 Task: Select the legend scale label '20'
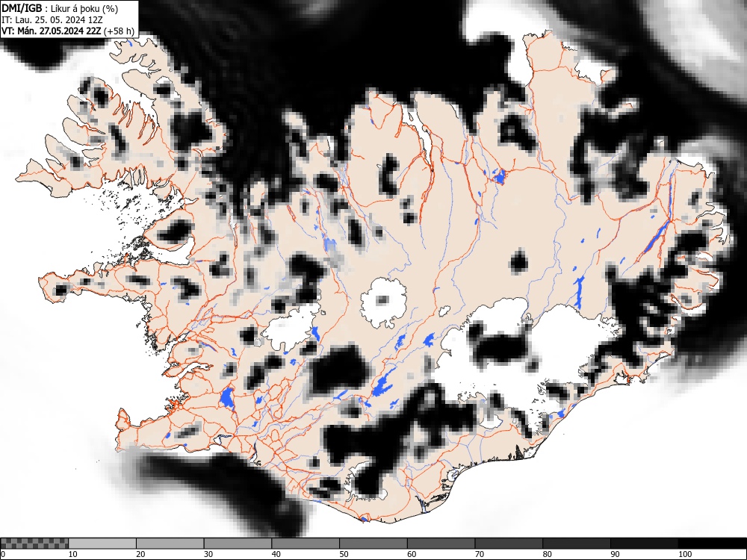(x=140, y=554)
